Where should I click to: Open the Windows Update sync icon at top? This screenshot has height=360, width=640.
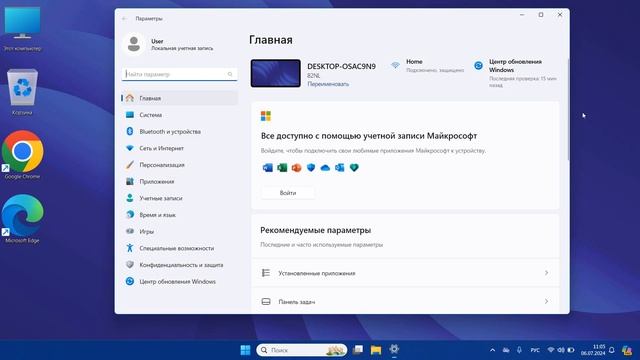click(x=478, y=65)
